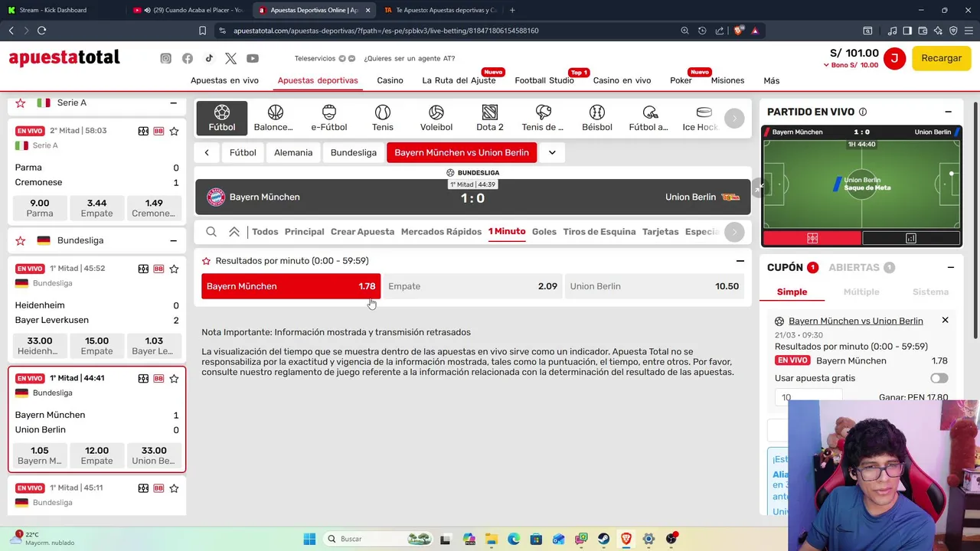
Task: Favorite the Serie A league star
Action: point(21,103)
